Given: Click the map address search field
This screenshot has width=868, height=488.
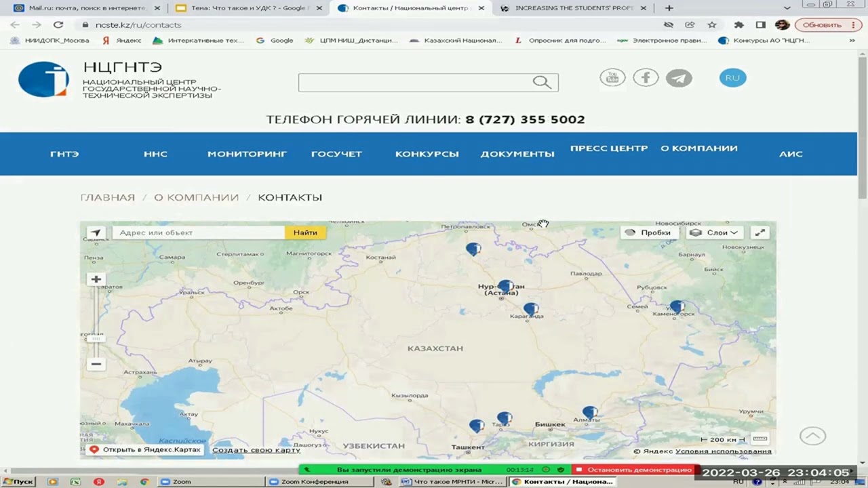Looking at the screenshot, I should 199,232.
